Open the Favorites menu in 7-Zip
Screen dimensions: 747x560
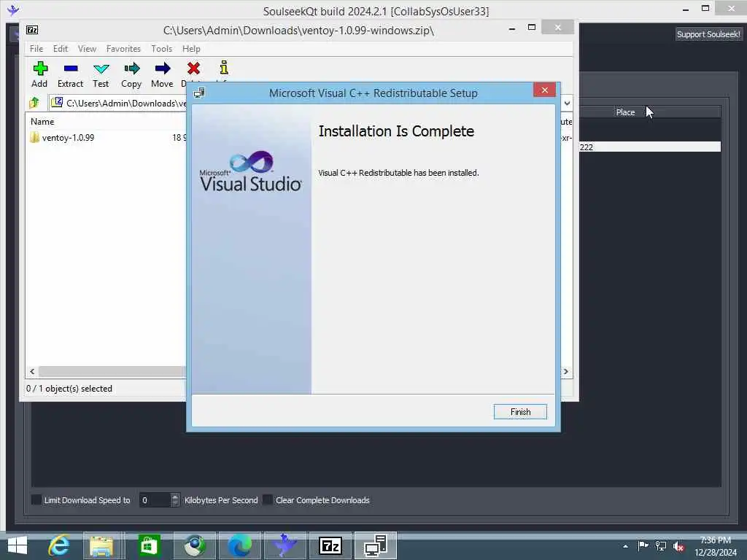pos(123,49)
